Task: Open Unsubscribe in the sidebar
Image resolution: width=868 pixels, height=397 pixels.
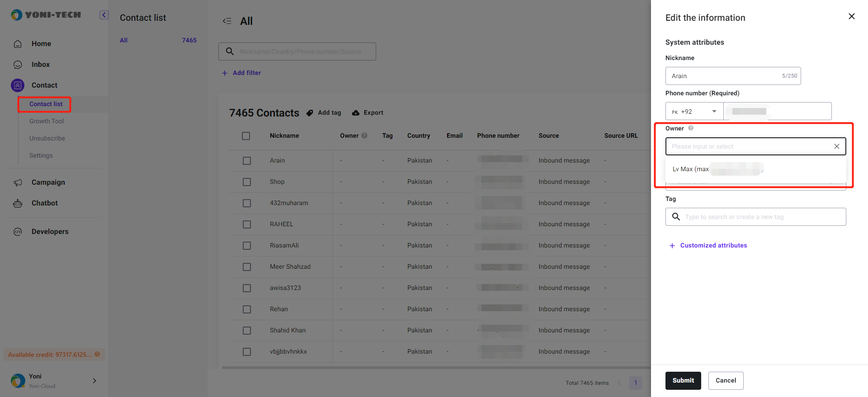Action: point(47,139)
